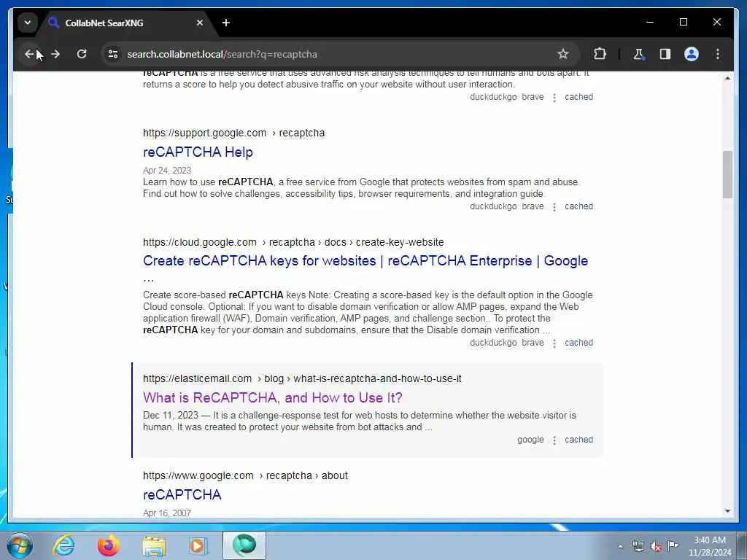Open cached link of the topmost result

point(578,97)
